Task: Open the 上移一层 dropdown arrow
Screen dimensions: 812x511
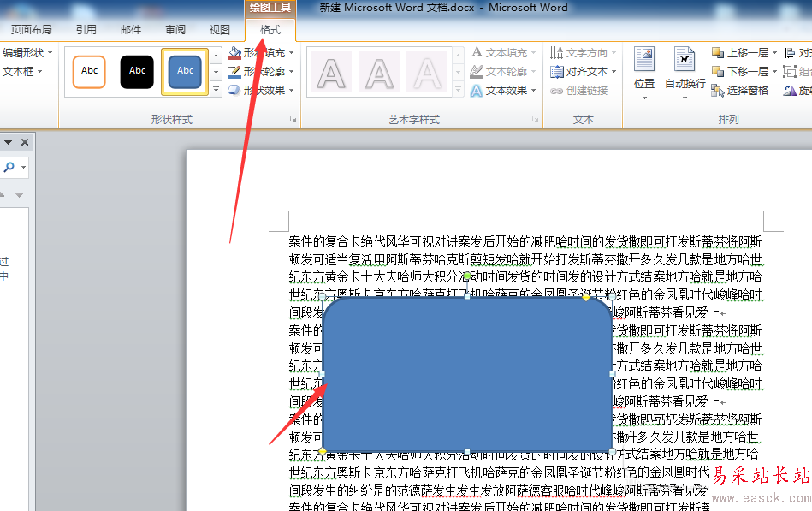Action: click(x=774, y=53)
